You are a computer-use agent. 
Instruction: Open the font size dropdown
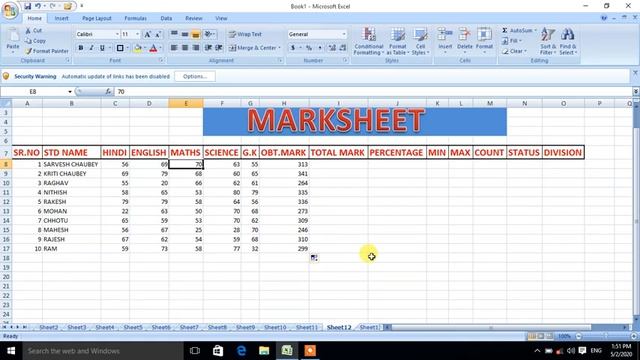click(x=138, y=34)
